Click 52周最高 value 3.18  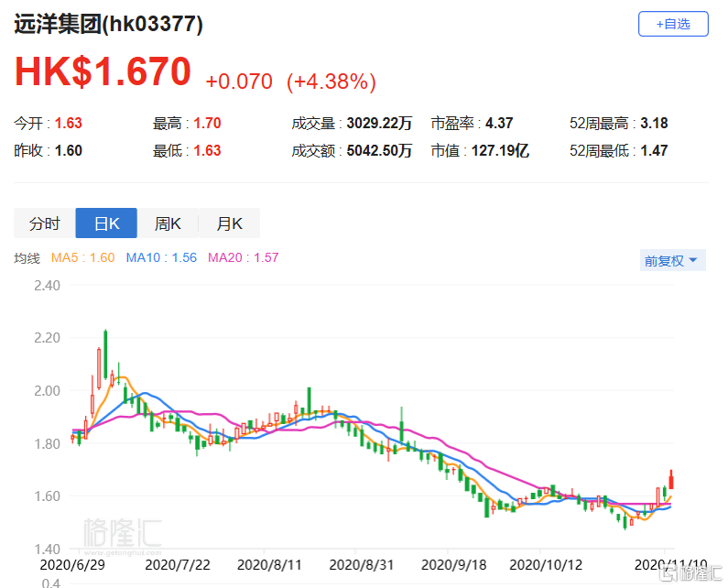click(654, 123)
